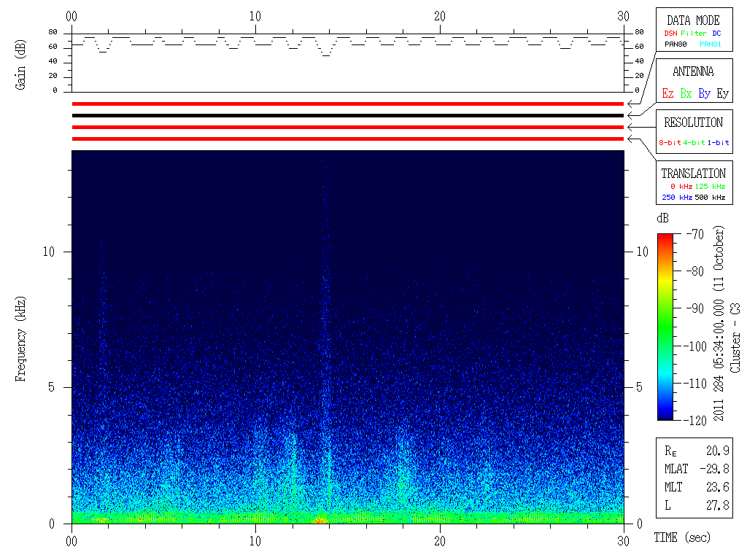This screenshot has width=747, height=560.
Task: Click the left frequency axis label 5
Action: tap(52, 388)
